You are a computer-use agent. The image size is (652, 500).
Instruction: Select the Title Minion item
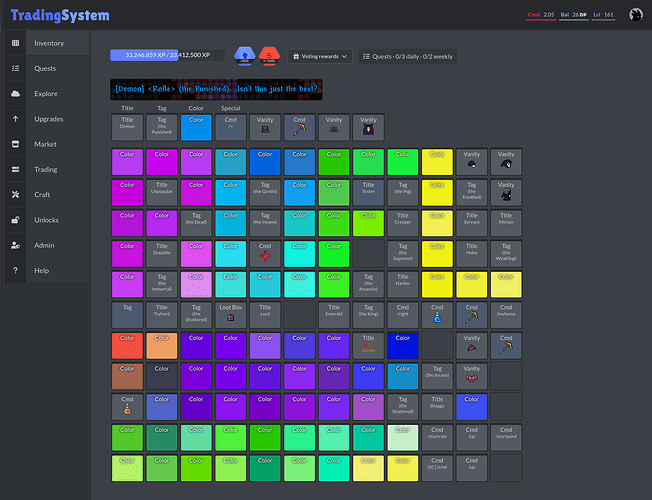[506, 223]
